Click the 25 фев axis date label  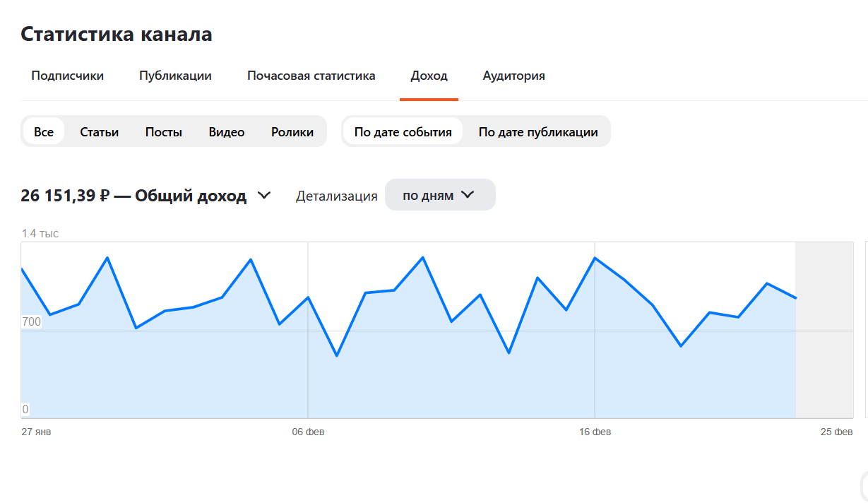836,432
